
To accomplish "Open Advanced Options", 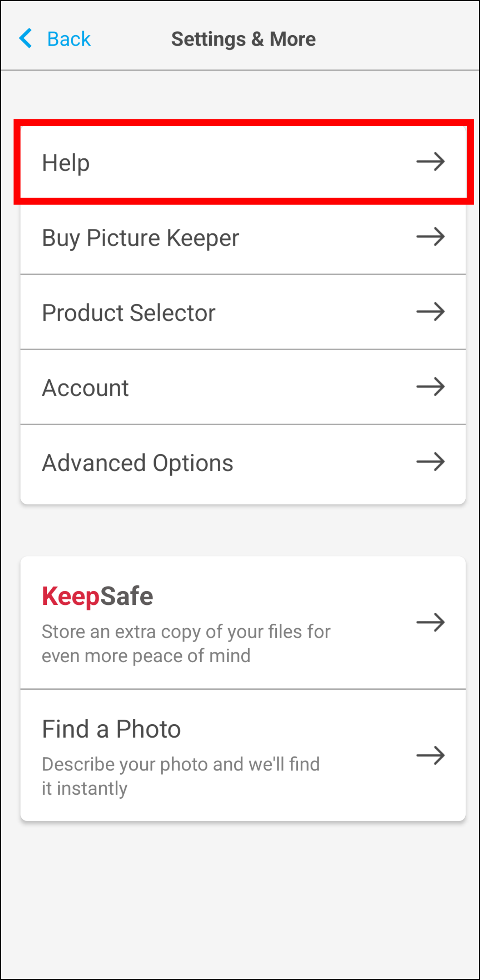I will pos(243,464).
